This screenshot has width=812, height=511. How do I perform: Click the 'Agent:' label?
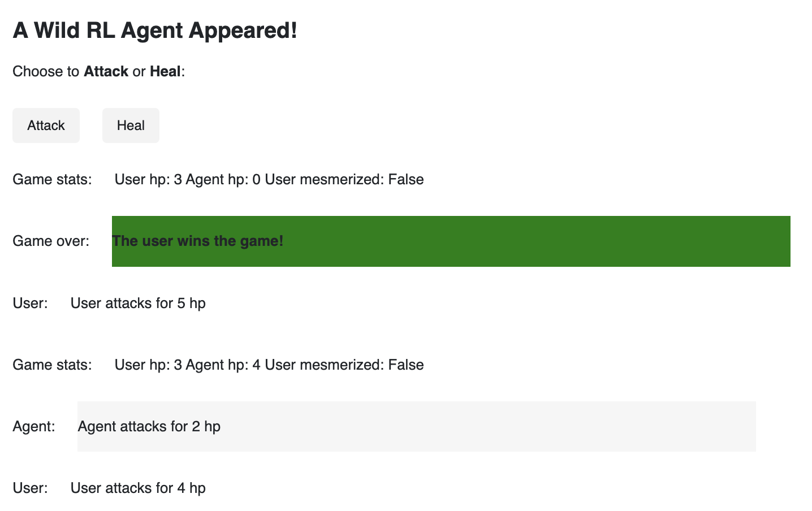(x=34, y=427)
